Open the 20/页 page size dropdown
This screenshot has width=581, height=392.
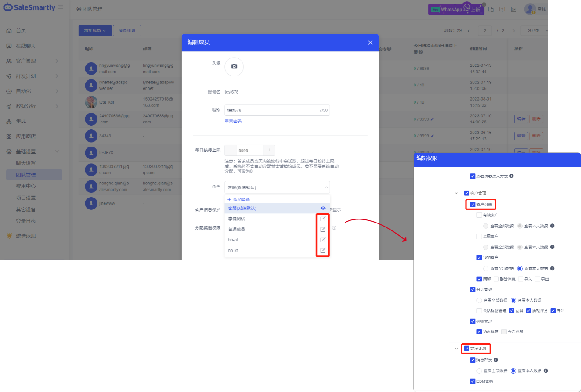(535, 31)
